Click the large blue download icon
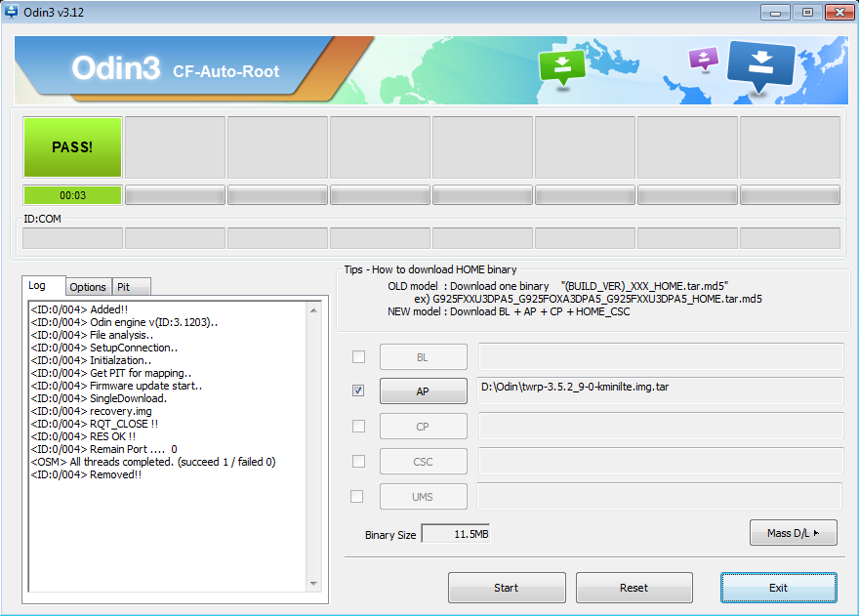The height and width of the screenshot is (616, 859). (760, 65)
